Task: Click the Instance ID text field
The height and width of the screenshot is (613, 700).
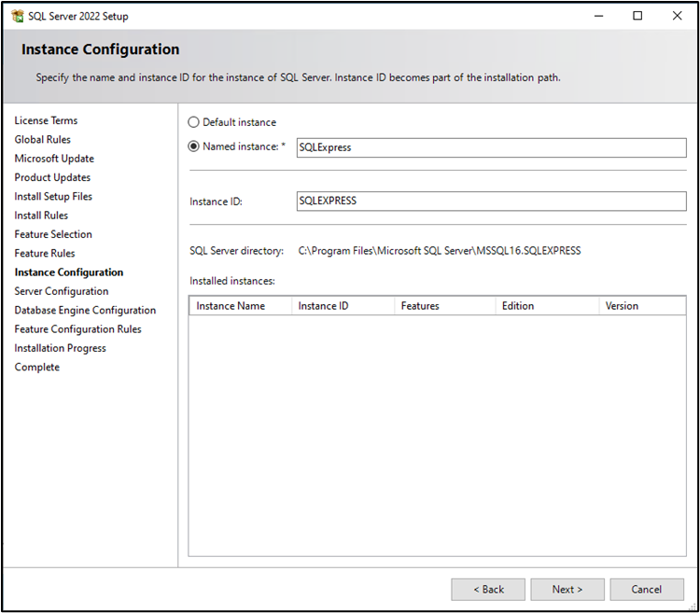Action: 491,202
